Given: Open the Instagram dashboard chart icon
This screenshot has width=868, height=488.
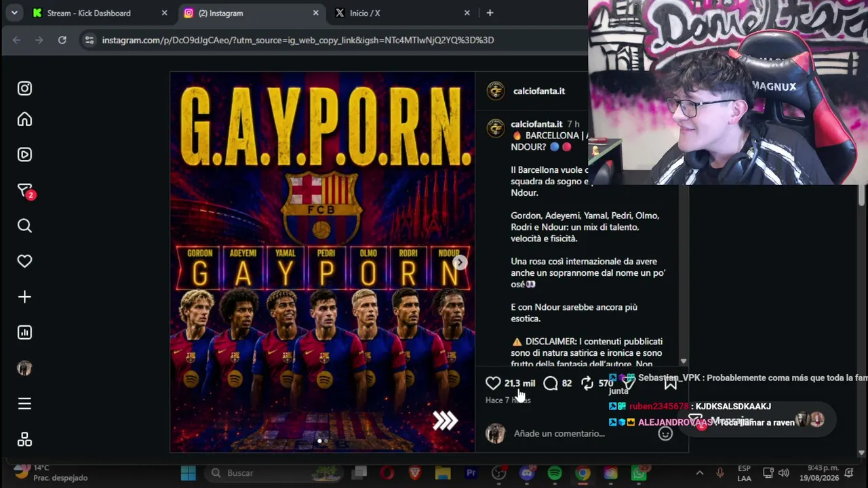Looking at the screenshot, I should click(x=24, y=332).
